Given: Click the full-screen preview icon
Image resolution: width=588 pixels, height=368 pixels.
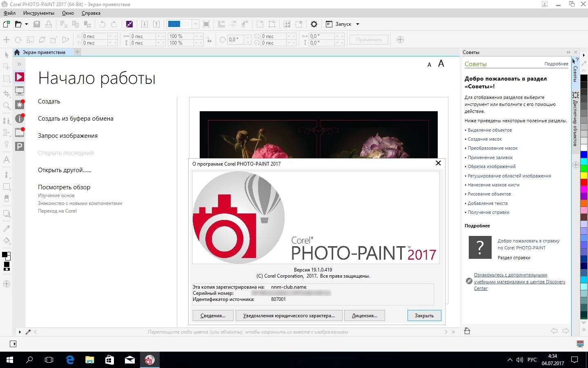Looking at the screenshot, I should (x=206, y=24).
